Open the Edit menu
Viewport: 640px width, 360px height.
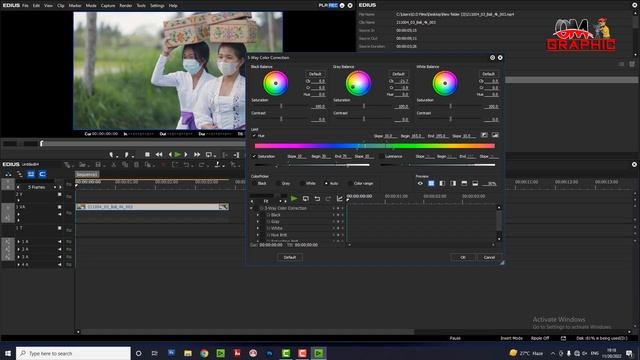36,6
